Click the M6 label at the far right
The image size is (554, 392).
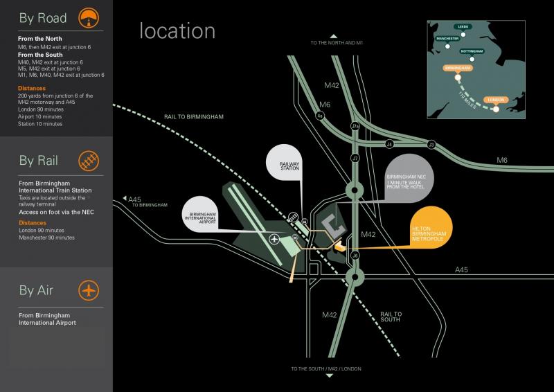pyautogui.click(x=502, y=160)
